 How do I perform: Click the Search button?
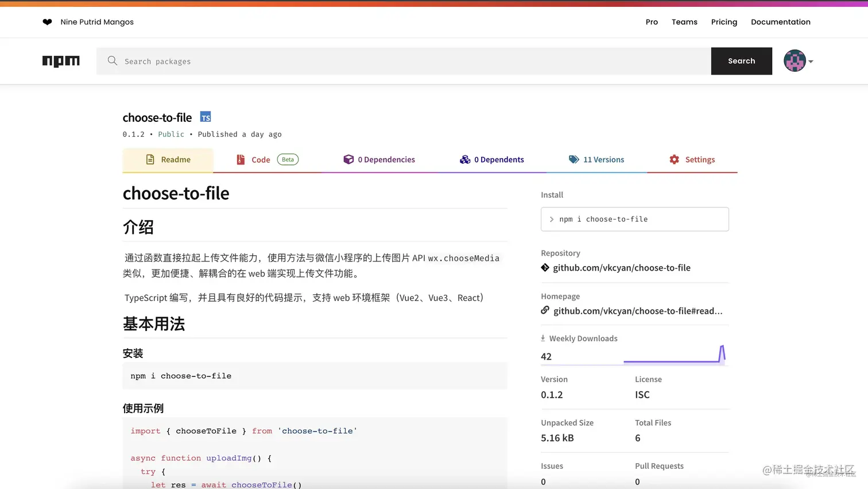point(742,61)
